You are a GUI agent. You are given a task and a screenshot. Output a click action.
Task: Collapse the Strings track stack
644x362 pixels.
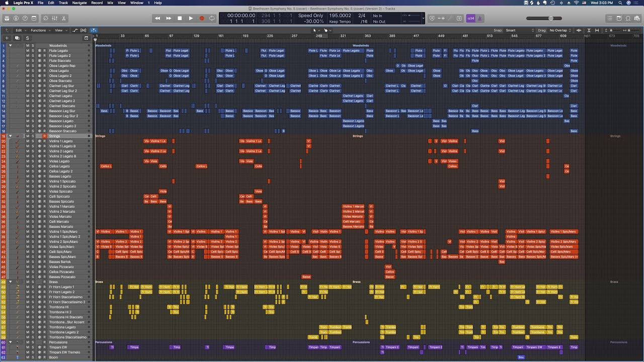pos(10,136)
